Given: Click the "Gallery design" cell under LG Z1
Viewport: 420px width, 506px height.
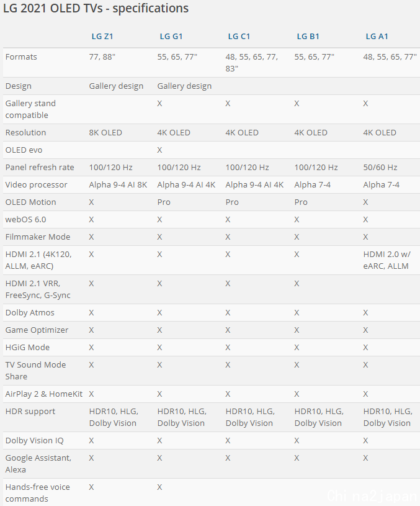Looking at the screenshot, I should point(116,86).
